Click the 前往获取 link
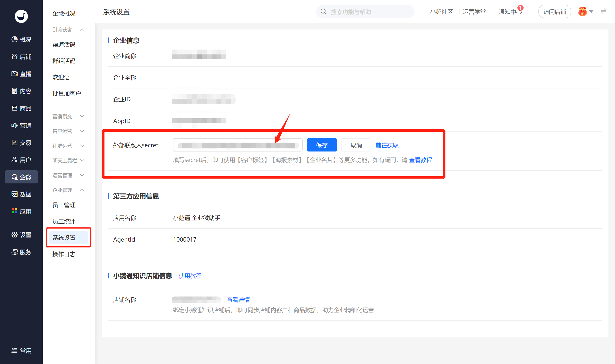This screenshot has height=364, width=615. 387,145
